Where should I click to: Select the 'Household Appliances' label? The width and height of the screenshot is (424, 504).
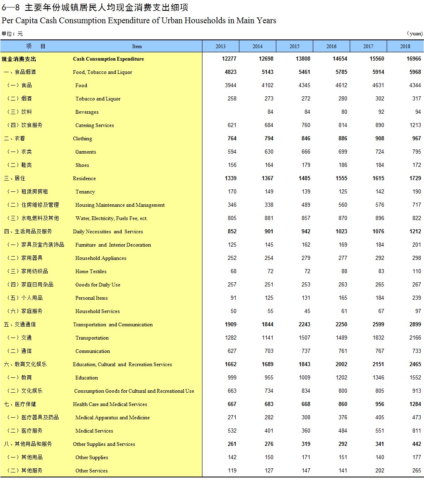coord(101,258)
